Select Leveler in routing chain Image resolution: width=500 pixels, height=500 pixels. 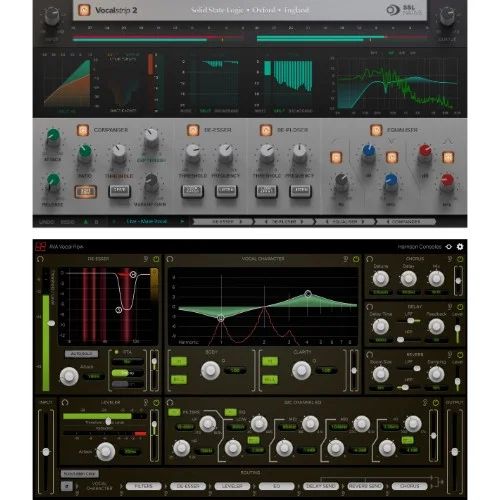click(232, 486)
